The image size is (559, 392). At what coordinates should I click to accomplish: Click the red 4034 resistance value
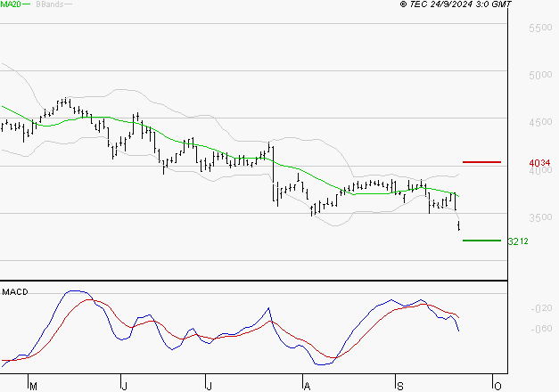pos(539,163)
